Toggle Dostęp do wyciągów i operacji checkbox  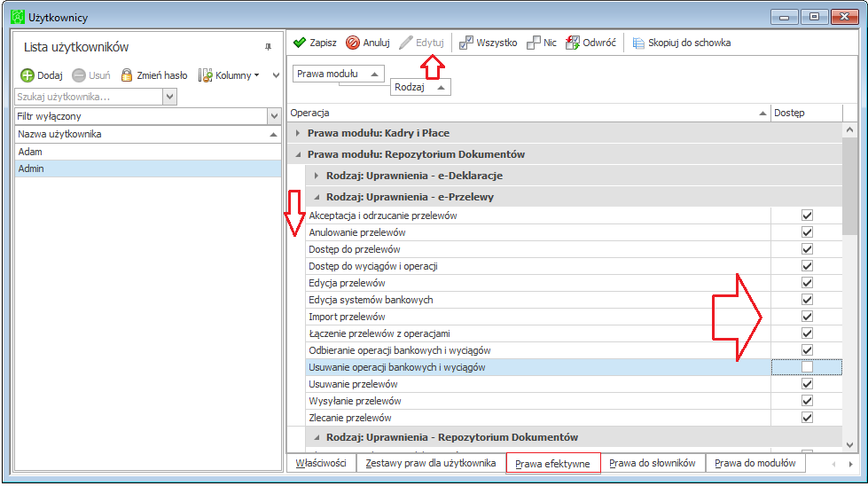pos(807,266)
